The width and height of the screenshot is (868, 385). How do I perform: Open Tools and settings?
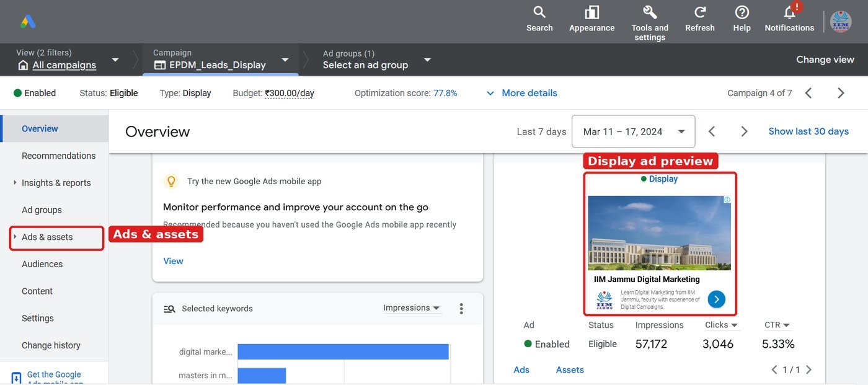(x=650, y=23)
